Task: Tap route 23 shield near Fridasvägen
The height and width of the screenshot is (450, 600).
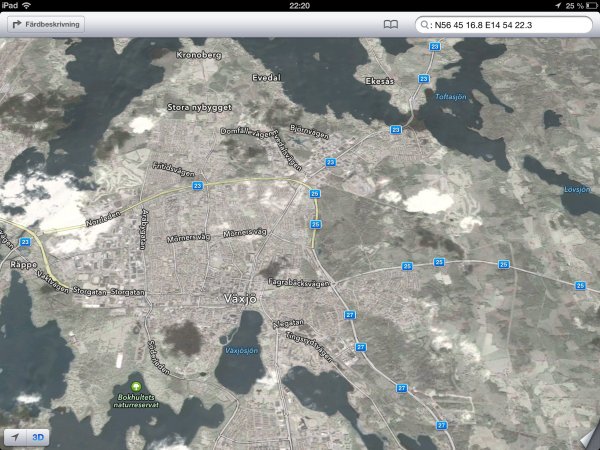Action: (x=196, y=186)
